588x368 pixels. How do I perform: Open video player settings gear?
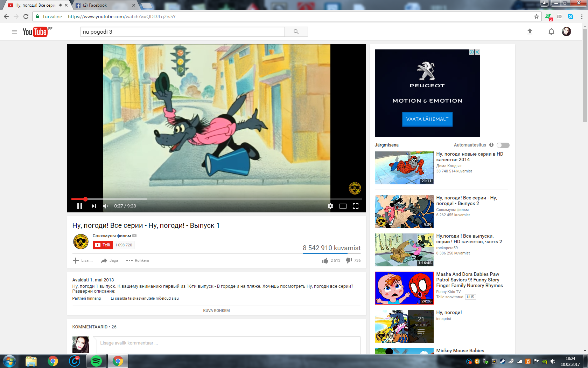click(x=330, y=206)
